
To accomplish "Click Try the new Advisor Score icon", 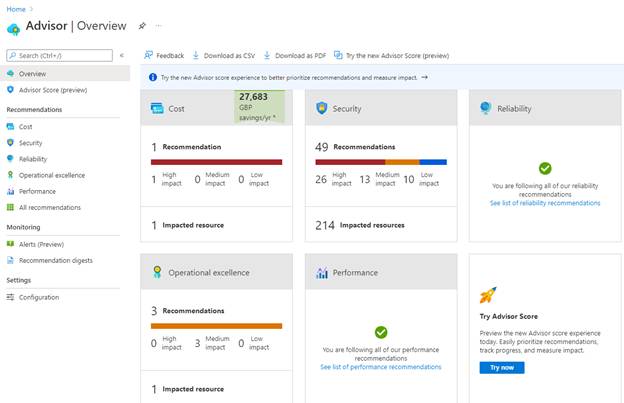I will pyautogui.click(x=338, y=55).
